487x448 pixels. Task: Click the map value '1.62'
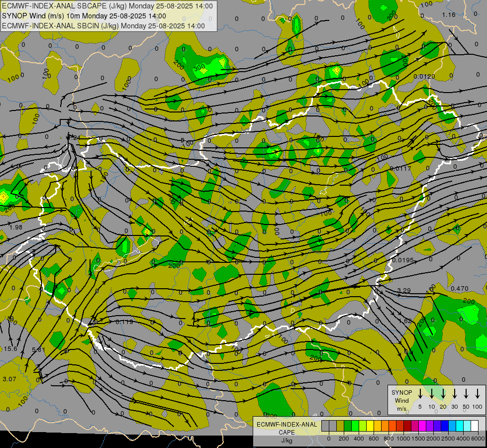405,321
